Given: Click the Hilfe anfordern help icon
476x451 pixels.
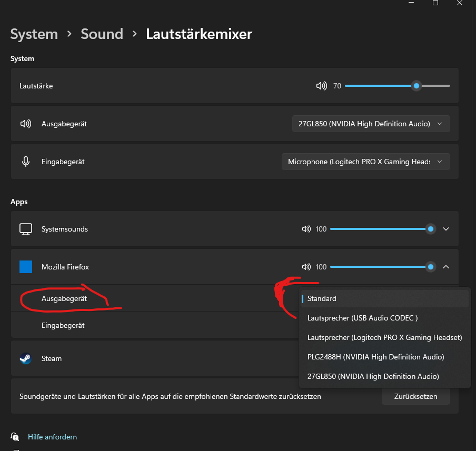Looking at the screenshot, I should coord(15,437).
